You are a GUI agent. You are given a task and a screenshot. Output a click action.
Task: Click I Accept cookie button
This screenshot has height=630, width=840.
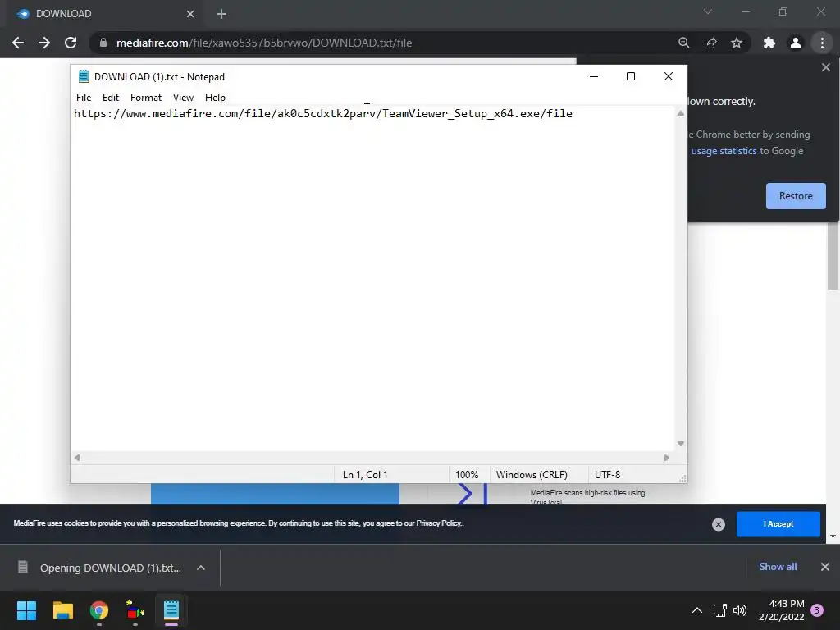(x=778, y=524)
